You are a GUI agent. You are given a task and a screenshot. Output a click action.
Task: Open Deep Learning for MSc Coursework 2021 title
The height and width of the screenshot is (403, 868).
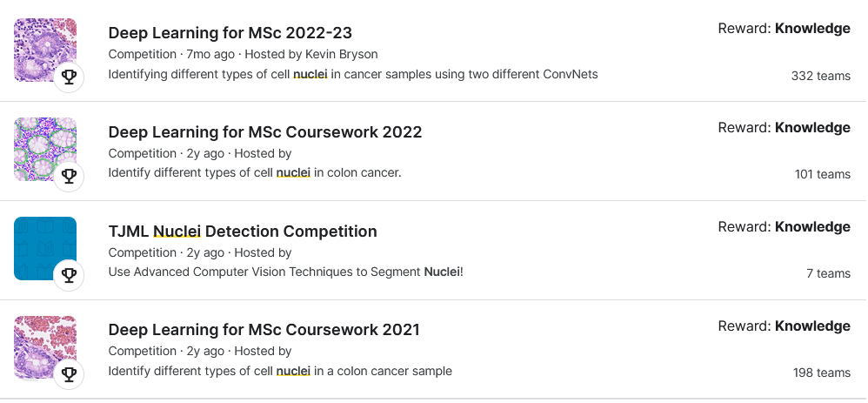264,331
